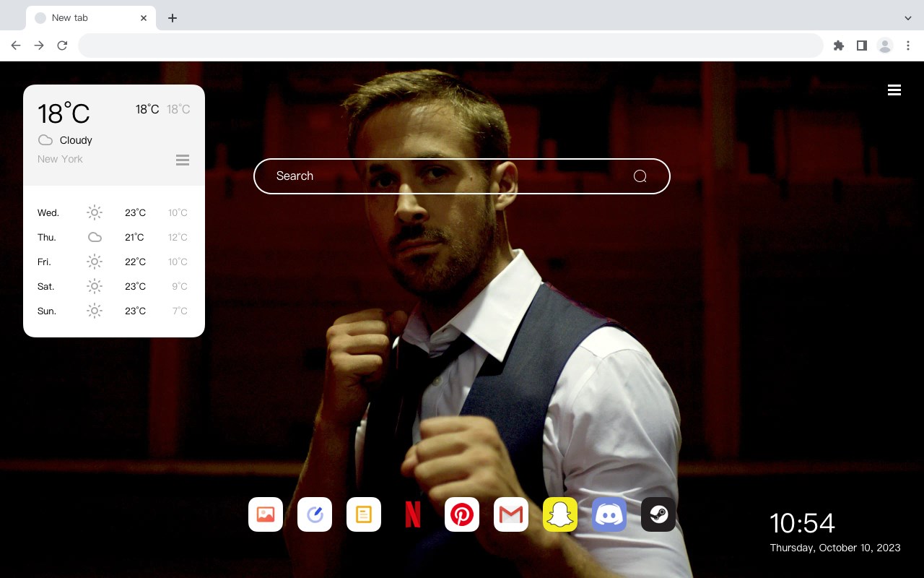Open the Chrome extensions puzzle icon
Viewport: 924px width, 578px height.
pyautogui.click(x=839, y=46)
